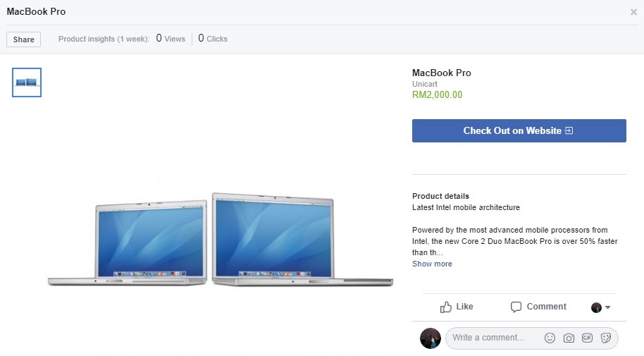The image size is (644, 356).
Task: Click the emoji smiley icon in comment box
Action: pos(550,338)
